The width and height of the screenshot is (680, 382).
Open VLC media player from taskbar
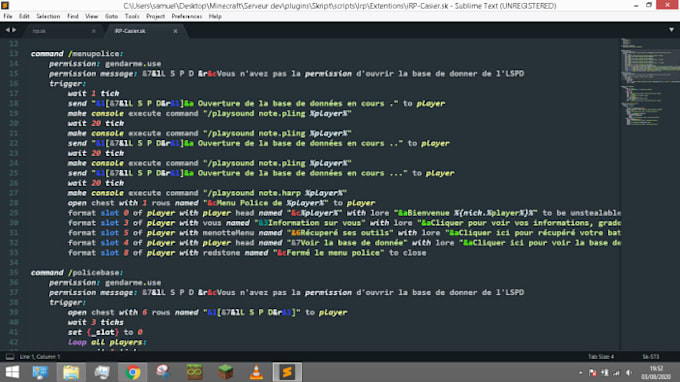coord(256,372)
